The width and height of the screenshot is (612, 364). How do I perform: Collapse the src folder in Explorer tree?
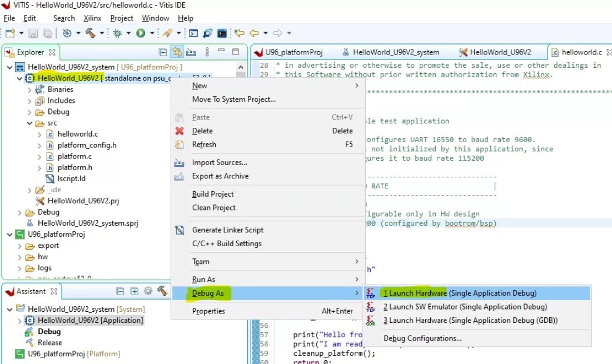(30, 123)
